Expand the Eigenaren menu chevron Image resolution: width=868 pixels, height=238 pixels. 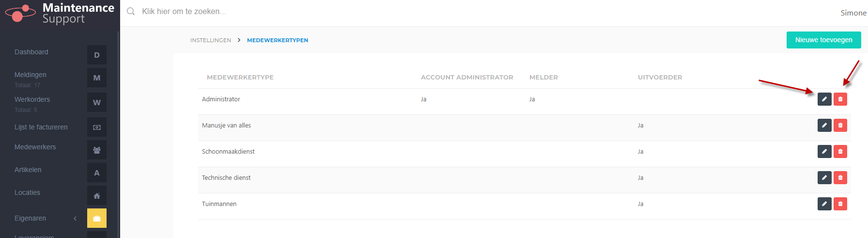click(x=75, y=218)
